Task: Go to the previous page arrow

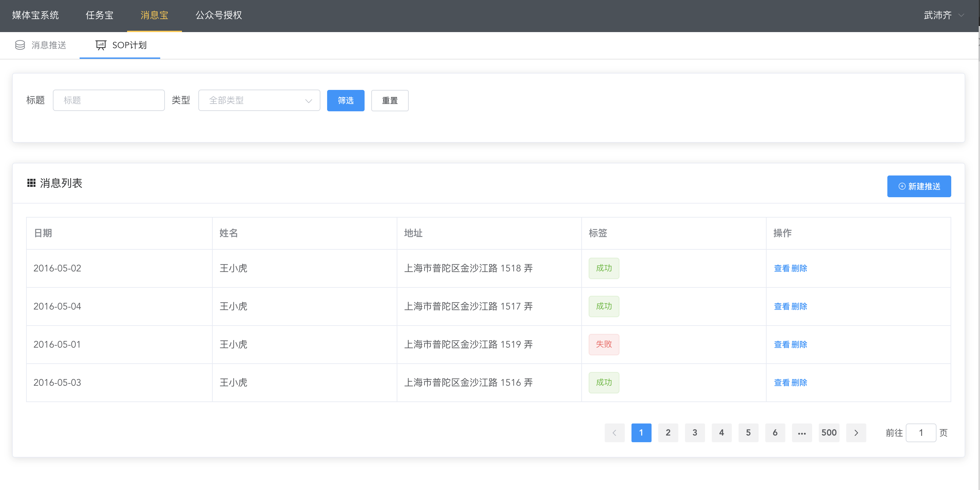Action: 614,433
